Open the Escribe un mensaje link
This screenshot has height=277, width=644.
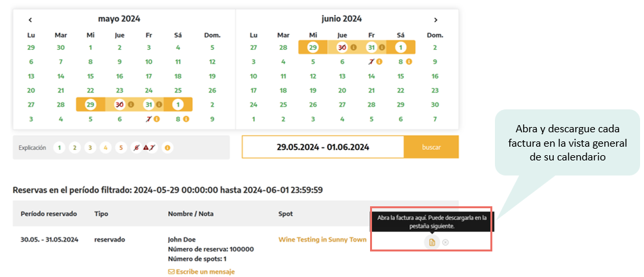(x=201, y=272)
